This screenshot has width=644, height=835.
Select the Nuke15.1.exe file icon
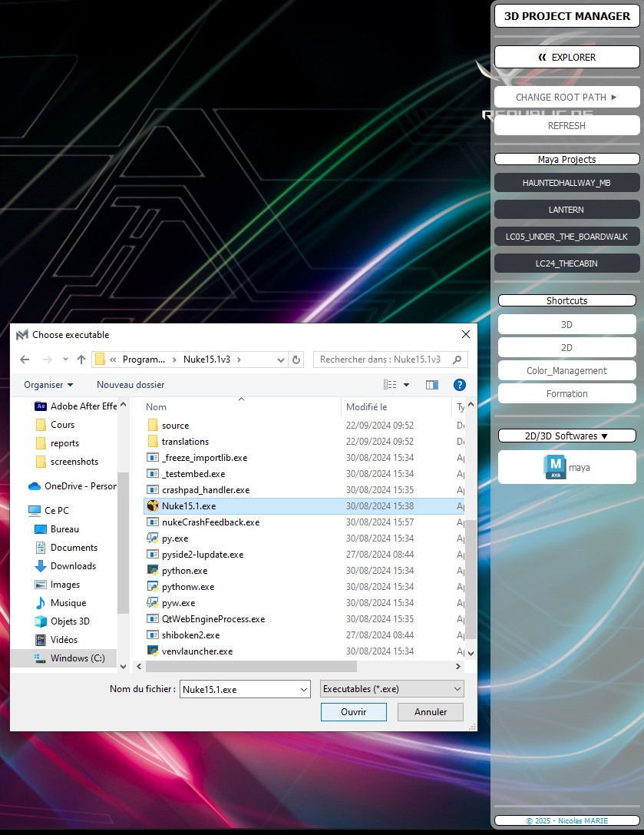[152, 506]
